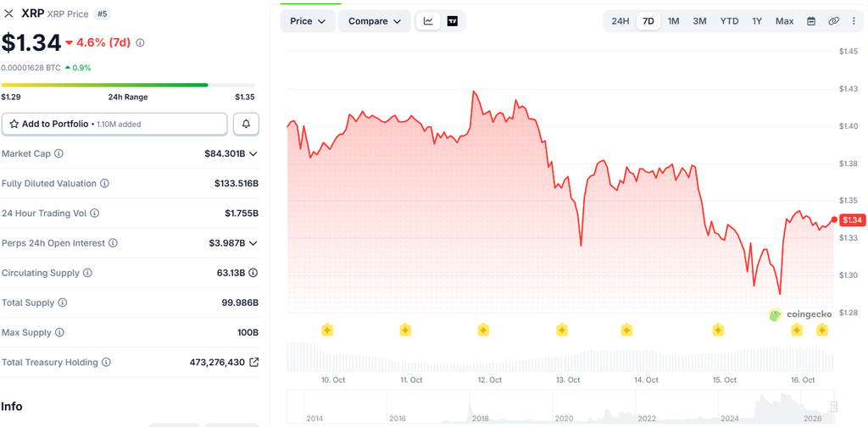Click the news marker under 11. Oct
Viewport: 868px width, 427px height.
coord(405,330)
